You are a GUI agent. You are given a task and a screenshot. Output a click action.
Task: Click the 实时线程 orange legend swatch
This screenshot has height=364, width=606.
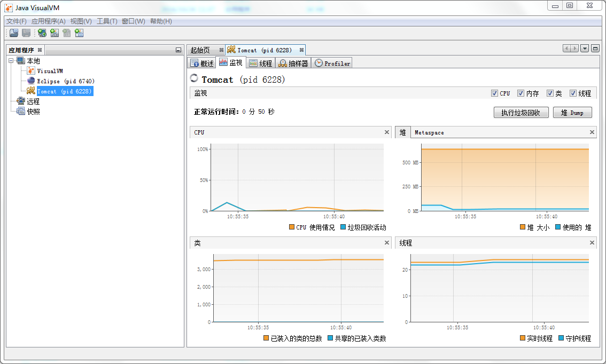pos(523,338)
